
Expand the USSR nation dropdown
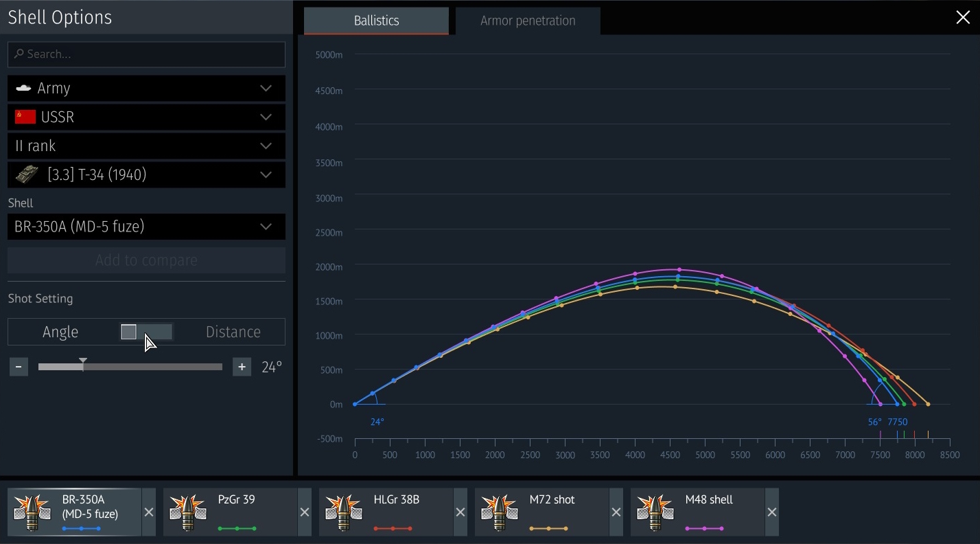point(146,117)
